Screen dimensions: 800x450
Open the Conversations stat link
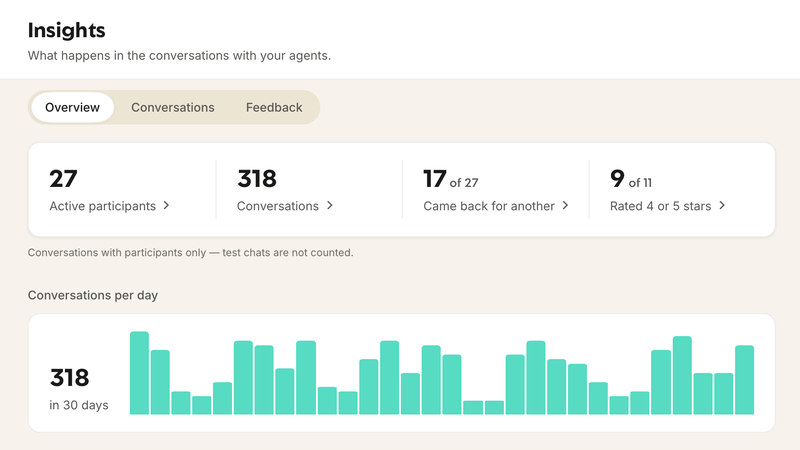pos(285,206)
